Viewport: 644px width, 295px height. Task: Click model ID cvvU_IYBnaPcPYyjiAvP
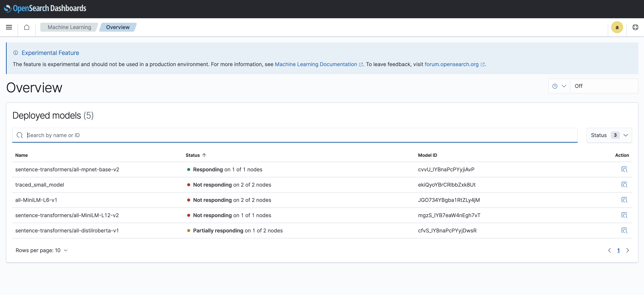click(x=446, y=169)
